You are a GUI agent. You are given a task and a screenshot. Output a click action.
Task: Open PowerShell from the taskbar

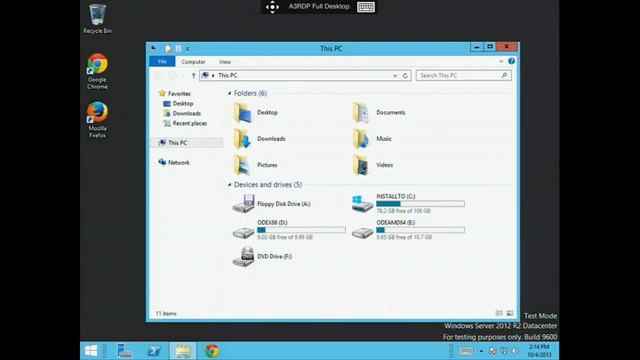(154, 351)
